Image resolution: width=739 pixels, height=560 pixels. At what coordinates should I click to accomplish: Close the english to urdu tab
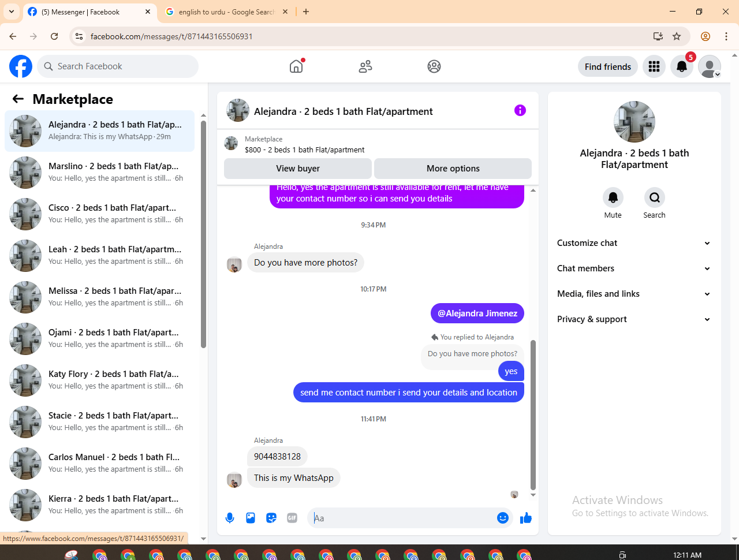[x=285, y=12]
